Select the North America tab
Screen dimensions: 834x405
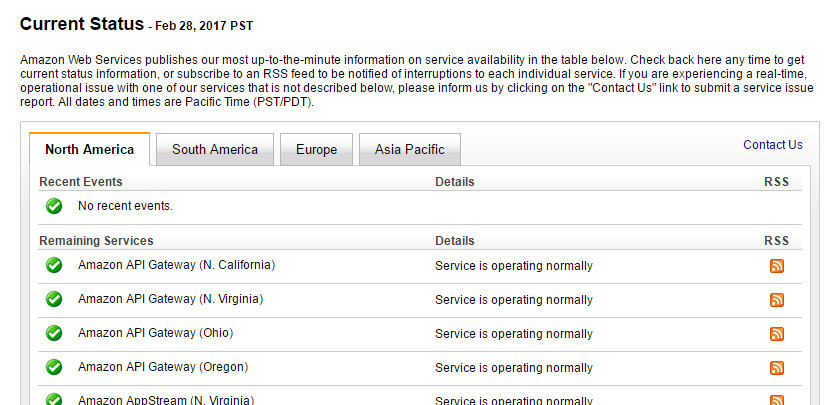(89, 150)
